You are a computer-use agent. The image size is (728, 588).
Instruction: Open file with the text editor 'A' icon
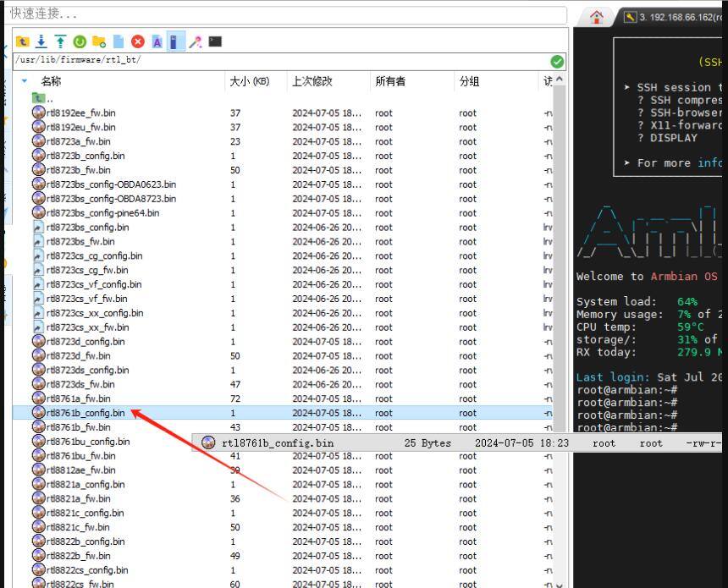click(x=157, y=41)
